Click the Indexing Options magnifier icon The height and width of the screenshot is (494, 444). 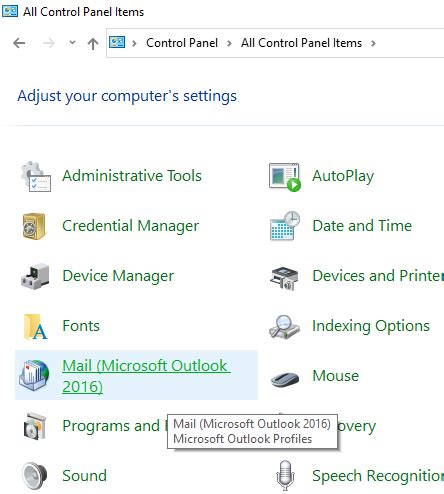(284, 327)
